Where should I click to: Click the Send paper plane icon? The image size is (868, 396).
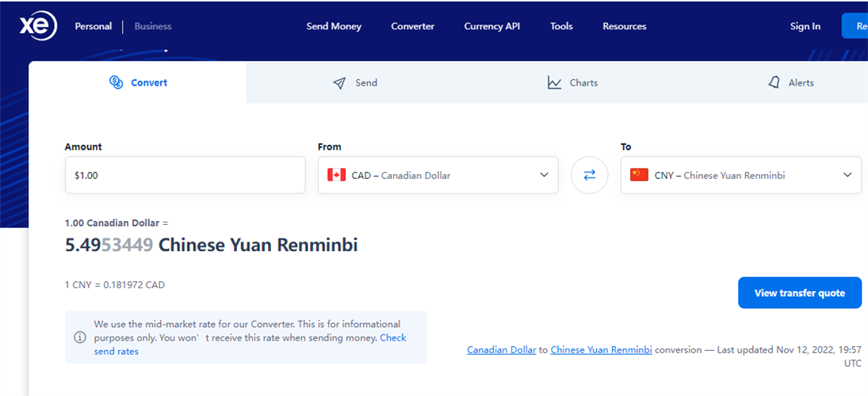[339, 83]
